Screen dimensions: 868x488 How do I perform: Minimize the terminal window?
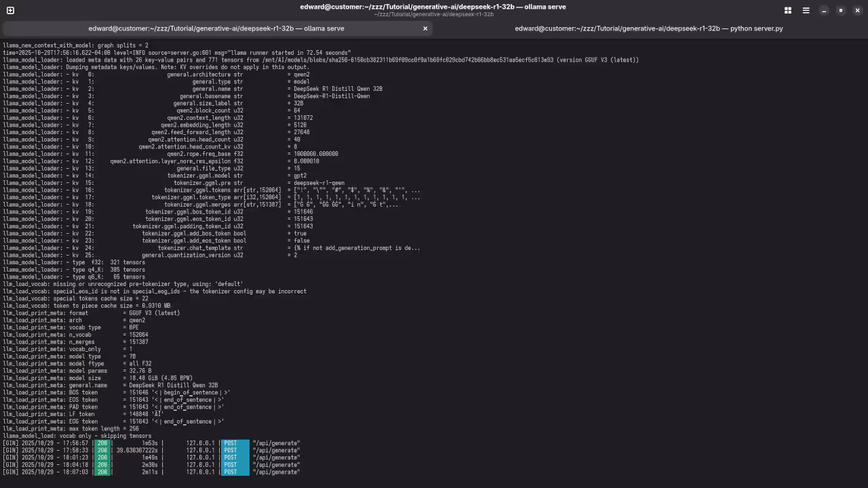[824, 10]
